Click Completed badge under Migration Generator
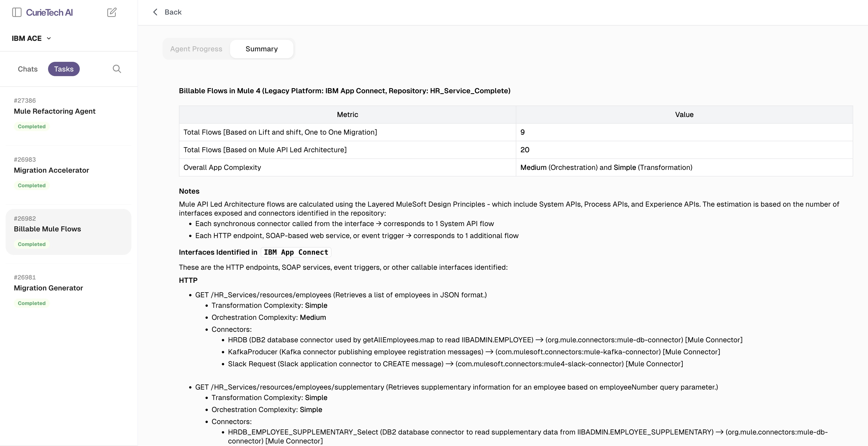Screen dimensions: 868x446 [32, 303]
